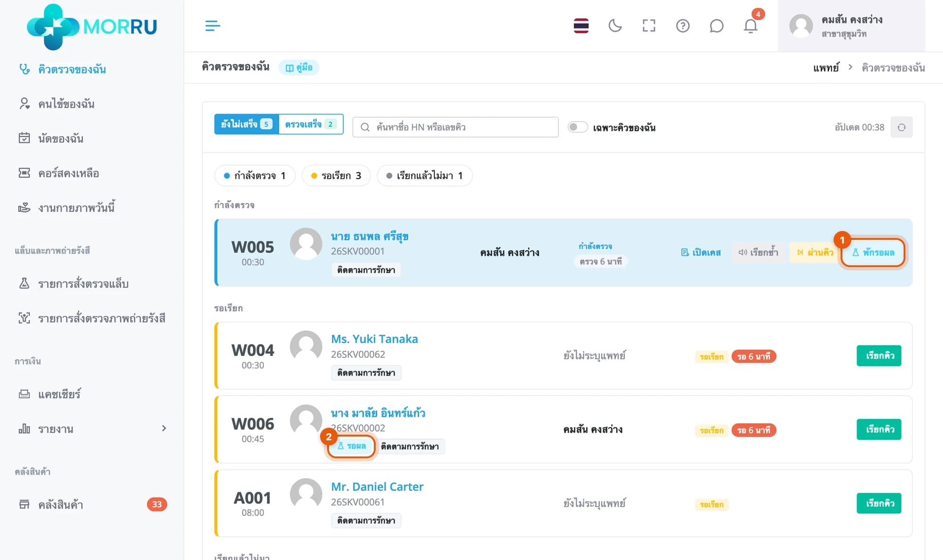Click ผ่านคิว for W005
Image resolution: width=943 pixels, height=560 pixels.
pos(815,253)
